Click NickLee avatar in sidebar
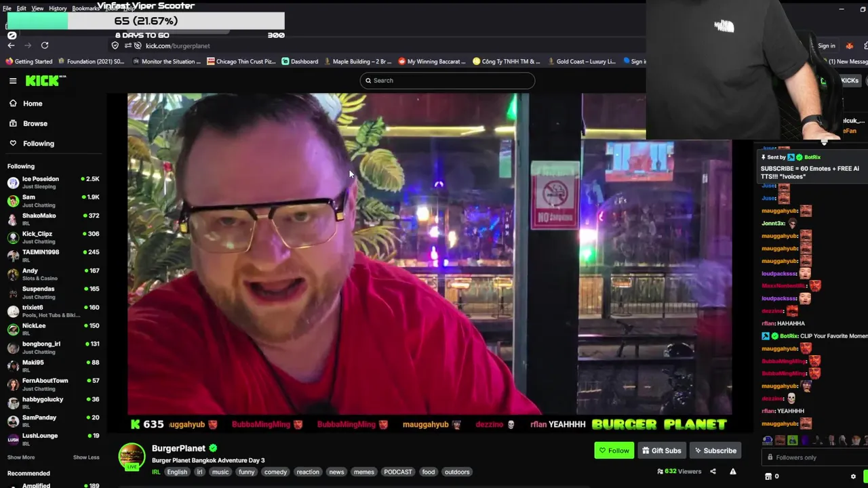The width and height of the screenshot is (868, 488). click(x=13, y=329)
